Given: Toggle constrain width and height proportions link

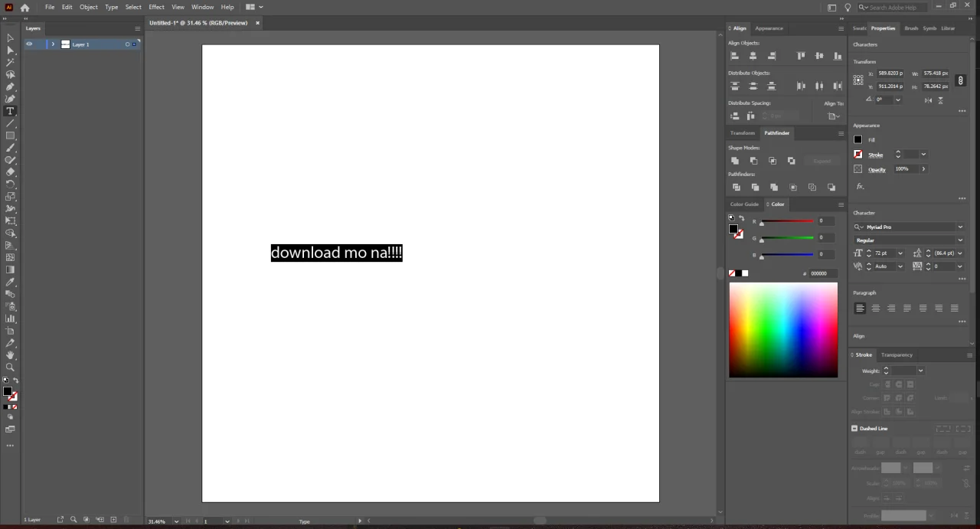Looking at the screenshot, I should (960, 80).
